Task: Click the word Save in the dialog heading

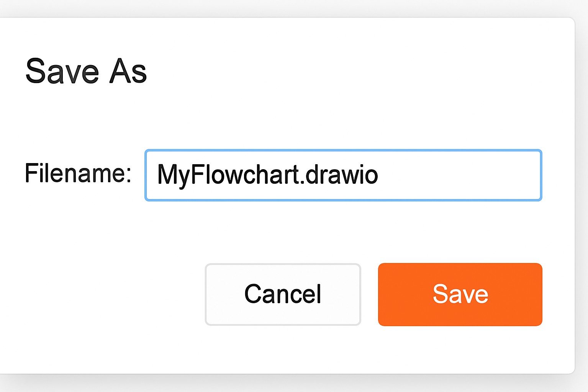Action: coord(62,71)
